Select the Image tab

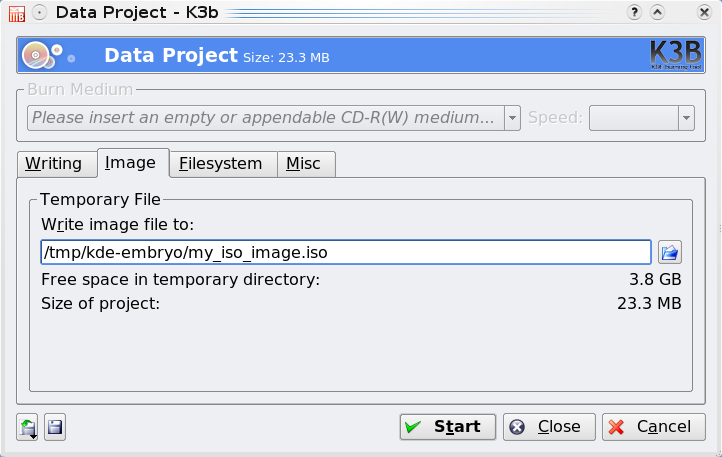coord(130,163)
